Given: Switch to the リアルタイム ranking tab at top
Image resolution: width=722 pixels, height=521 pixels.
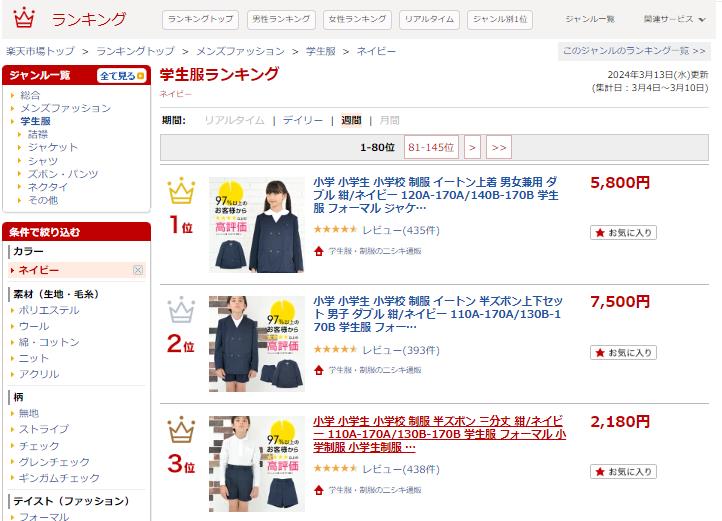Looking at the screenshot, I should coord(429,19).
